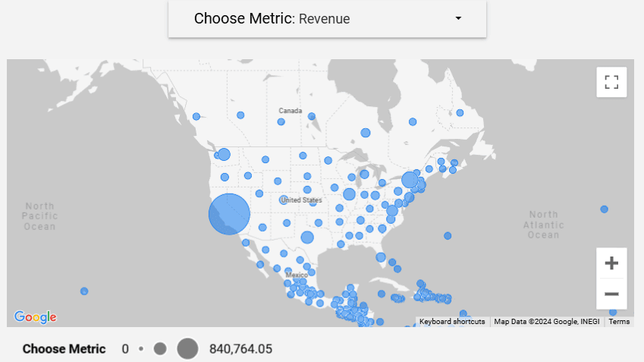
Task: Click the large bubble near New York
Action: tap(410, 180)
